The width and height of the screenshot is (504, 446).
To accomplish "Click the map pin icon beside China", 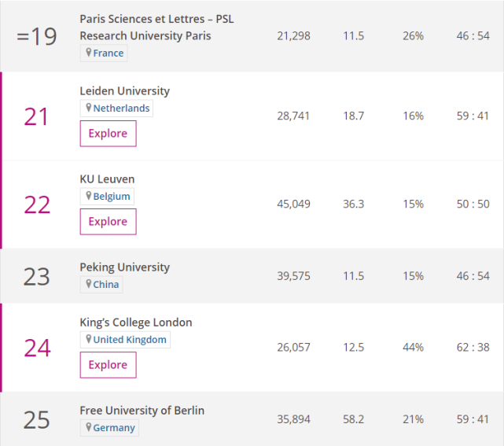I will 89,284.
